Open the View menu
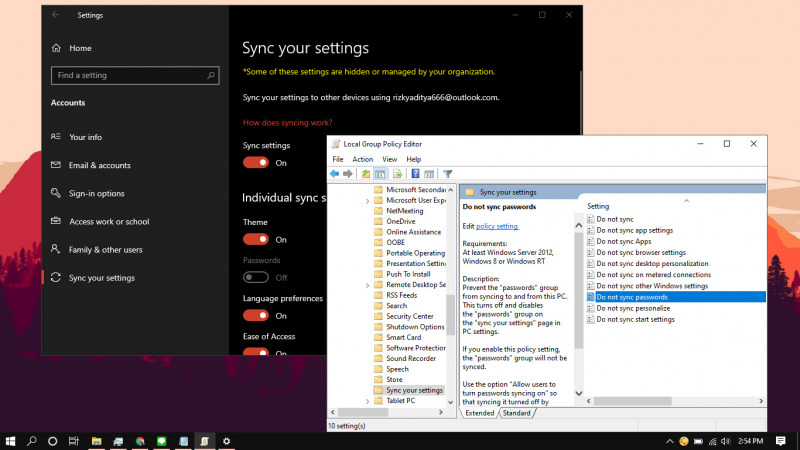This screenshot has height=450, width=800. [x=389, y=159]
